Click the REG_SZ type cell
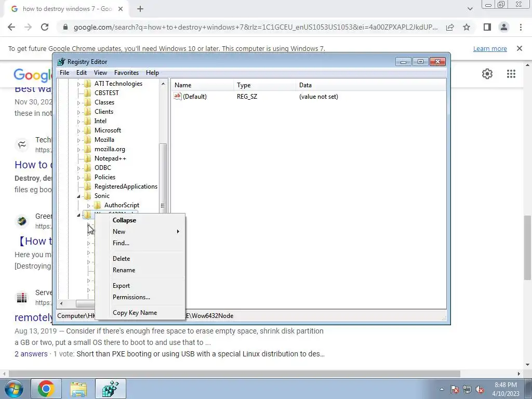 point(247,96)
